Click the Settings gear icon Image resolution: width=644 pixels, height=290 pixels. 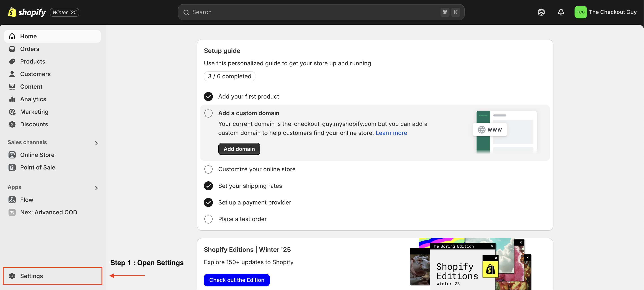tap(12, 276)
